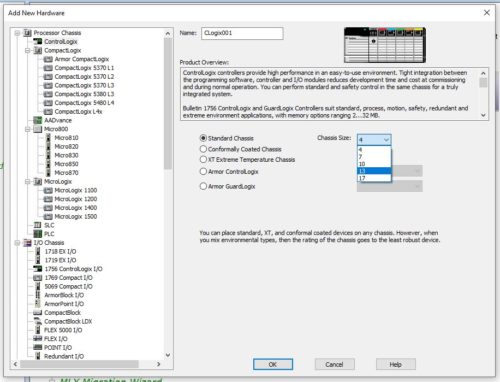Choose the XT Extreme Temperature Chassis option
This screenshot has height=382, width=500.
247,160
